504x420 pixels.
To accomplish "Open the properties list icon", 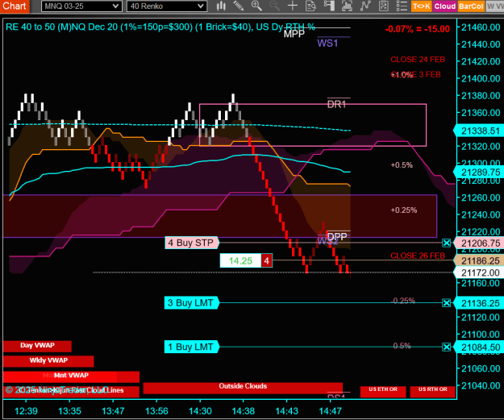I will [402, 6].
